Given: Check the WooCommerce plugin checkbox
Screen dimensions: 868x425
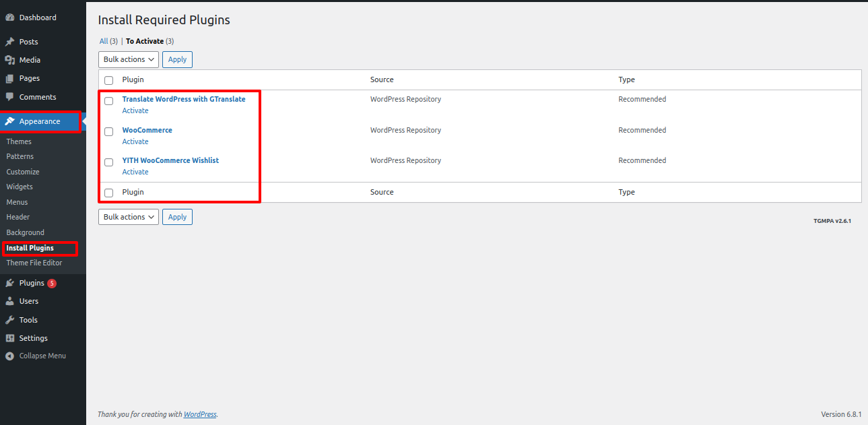Looking at the screenshot, I should tap(109, 131).
